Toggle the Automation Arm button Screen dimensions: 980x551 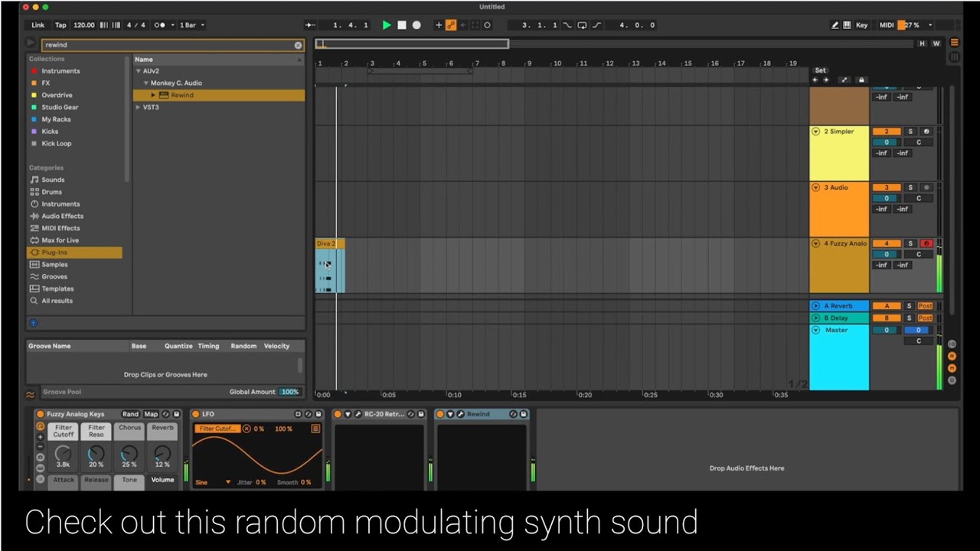click(451, 25)
